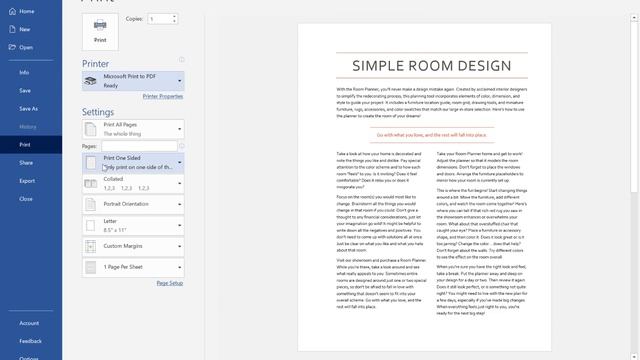Click the pages-per-sheet icon
The height and width of the screenshot is (360, 640).
[x=91, y=267]
